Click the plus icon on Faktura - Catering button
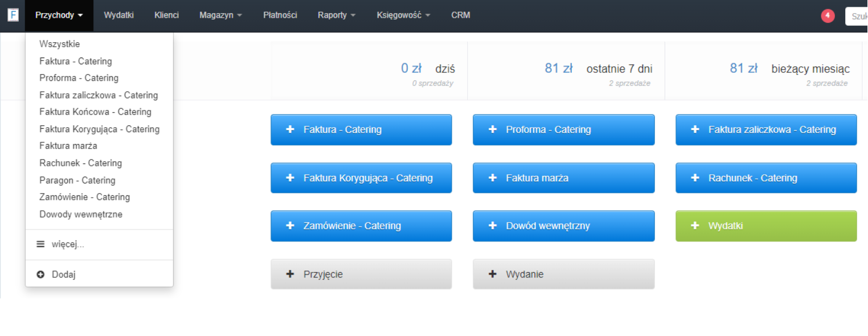Screen dimensions: 868x336 (290, 130)
